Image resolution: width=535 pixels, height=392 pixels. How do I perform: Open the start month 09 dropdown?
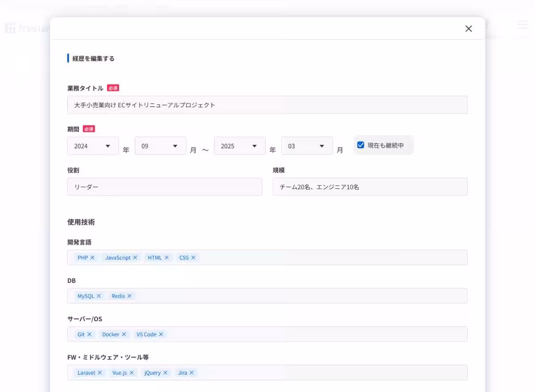160,146
